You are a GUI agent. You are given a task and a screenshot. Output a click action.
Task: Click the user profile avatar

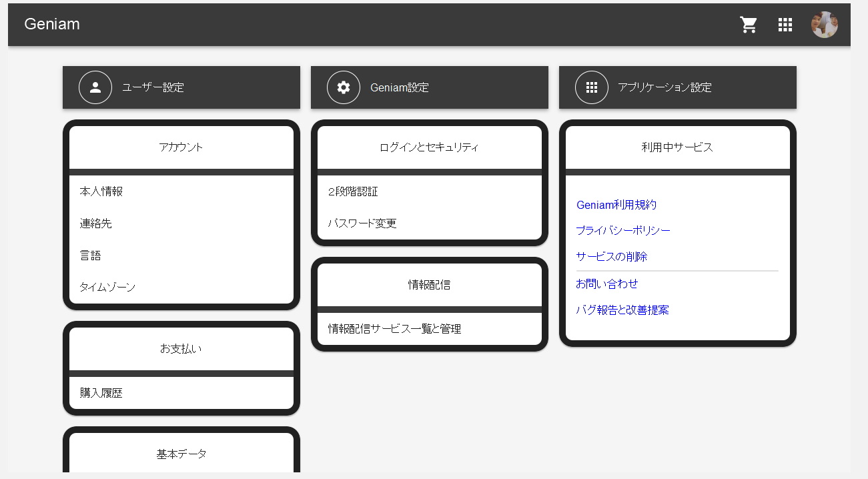pos(824,25)
